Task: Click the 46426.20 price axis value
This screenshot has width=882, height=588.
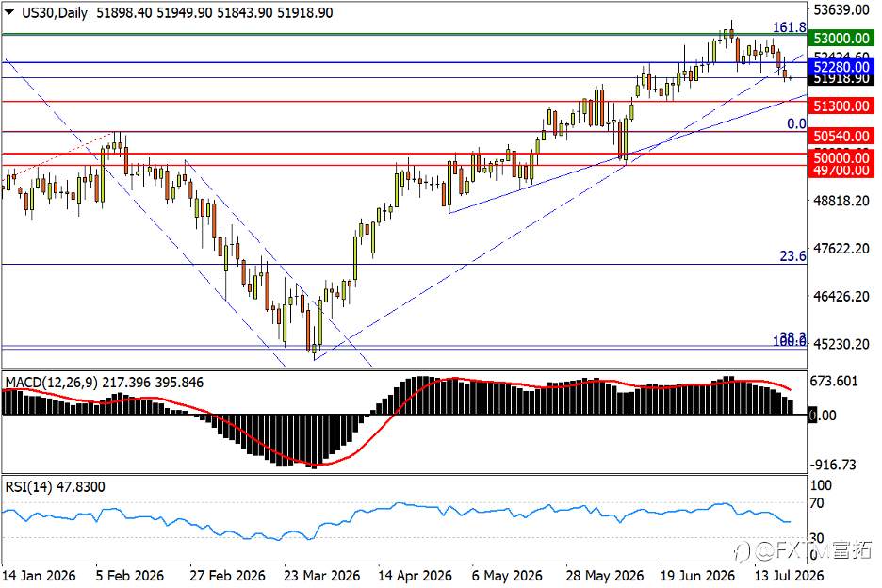Action: [841, 296]
